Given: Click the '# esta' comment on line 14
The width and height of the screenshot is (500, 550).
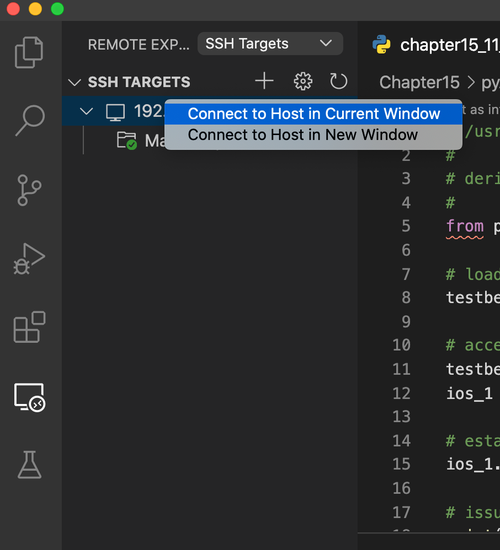Looking at the screenshot, I should [x=473, y=441].
